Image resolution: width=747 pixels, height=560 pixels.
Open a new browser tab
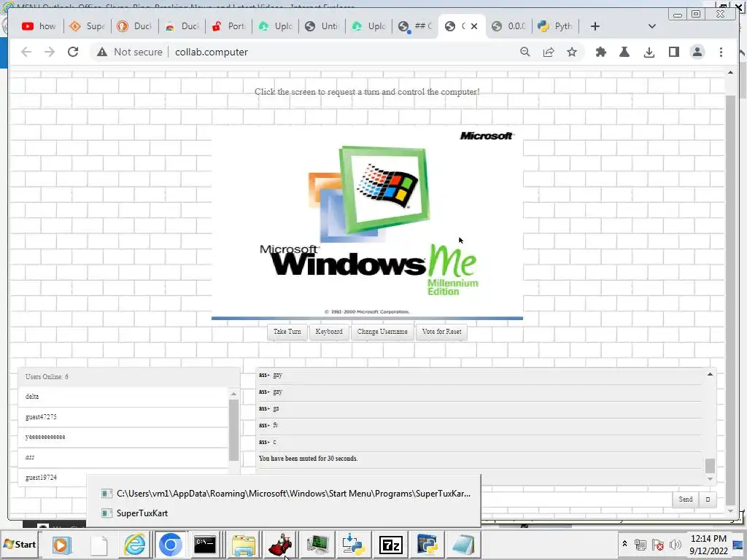tap(595, 26)
